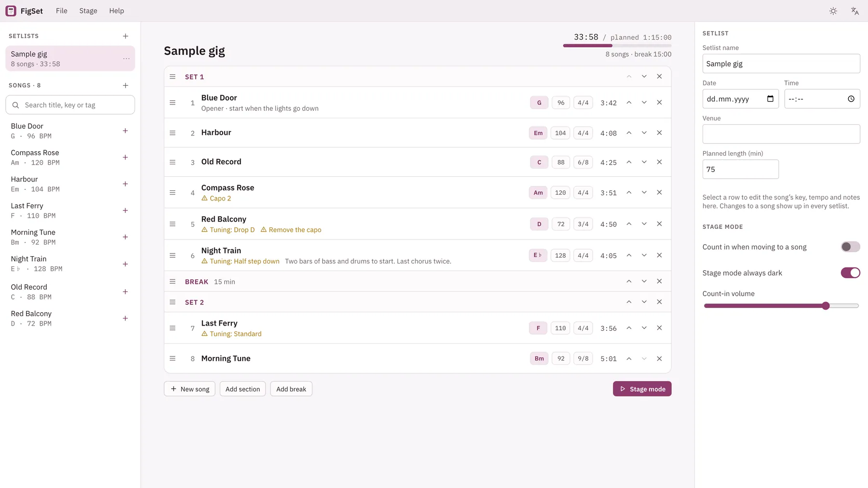Click Add break button

(x=291, y=389)
